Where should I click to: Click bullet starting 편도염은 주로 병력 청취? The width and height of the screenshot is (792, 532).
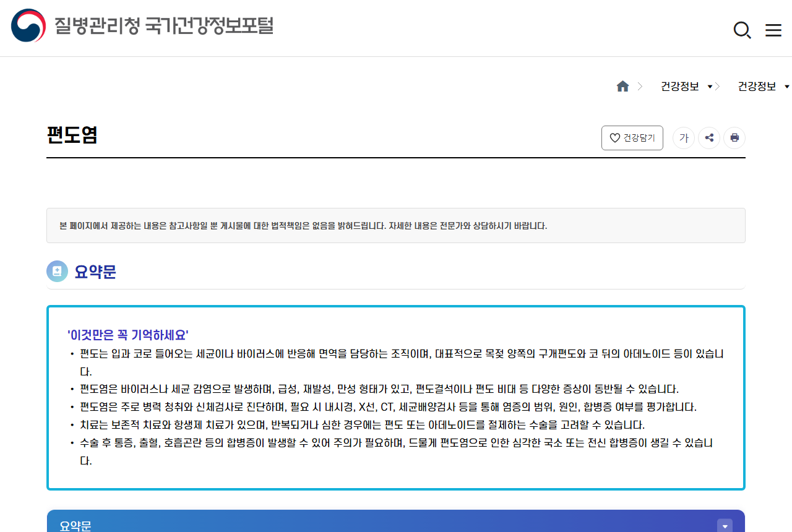[388, 407]
